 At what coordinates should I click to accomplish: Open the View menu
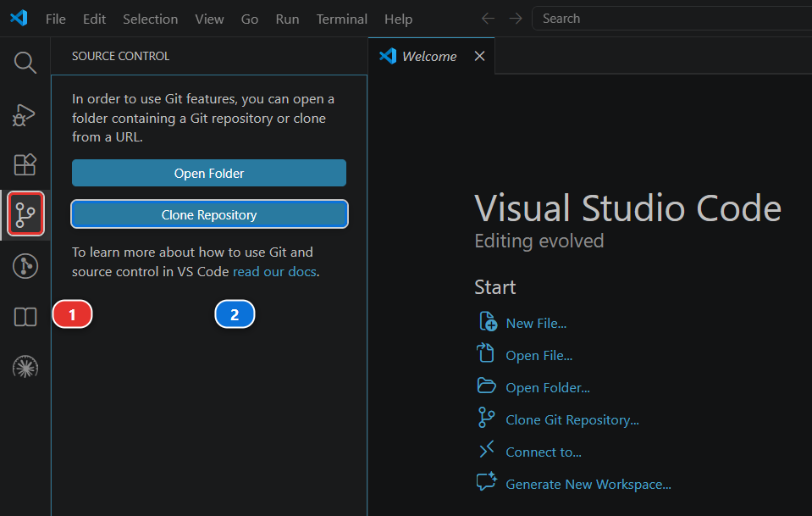[209, 19]
